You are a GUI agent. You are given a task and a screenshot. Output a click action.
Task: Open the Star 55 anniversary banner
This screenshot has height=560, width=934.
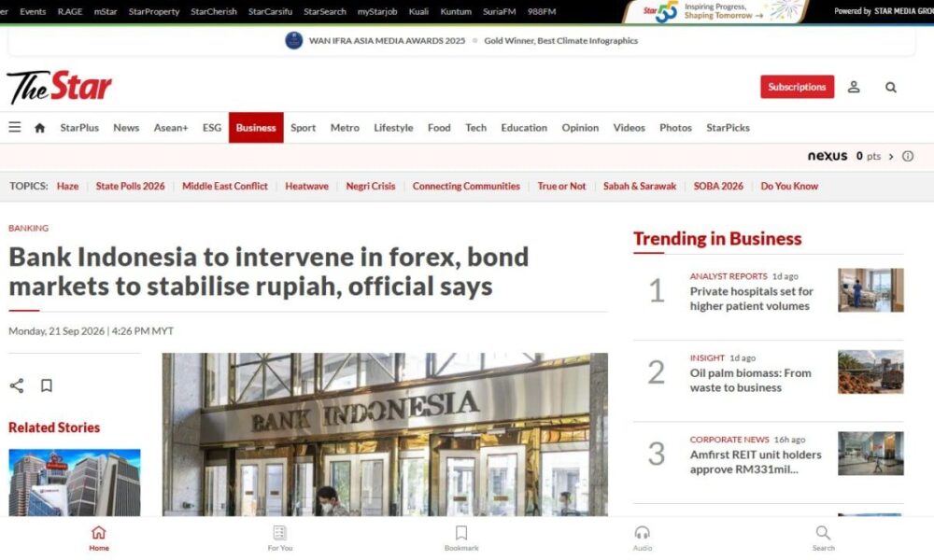(716, 11)
